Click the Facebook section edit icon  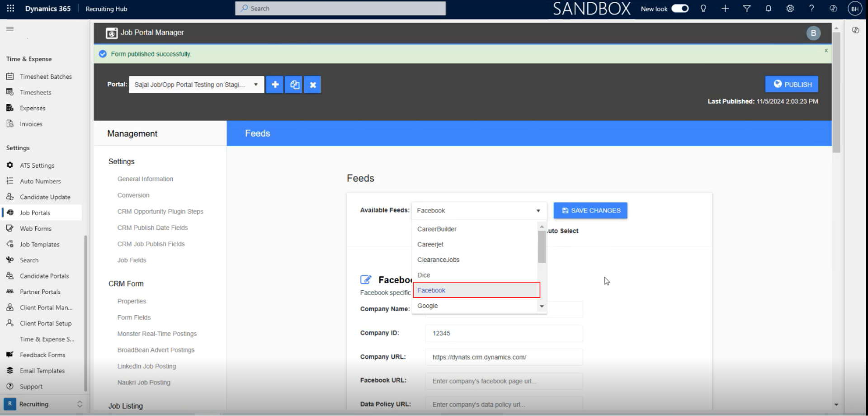pos(366,280)
